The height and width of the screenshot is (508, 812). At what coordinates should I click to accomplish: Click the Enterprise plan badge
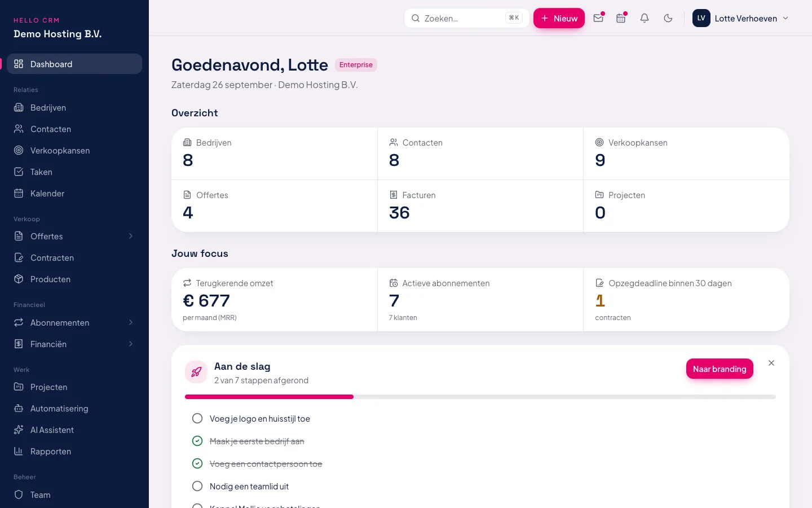(x=356, y=65)
